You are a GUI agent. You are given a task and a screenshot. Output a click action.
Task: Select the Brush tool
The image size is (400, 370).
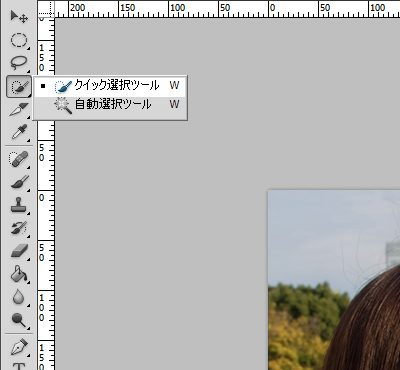click(19, 182)
